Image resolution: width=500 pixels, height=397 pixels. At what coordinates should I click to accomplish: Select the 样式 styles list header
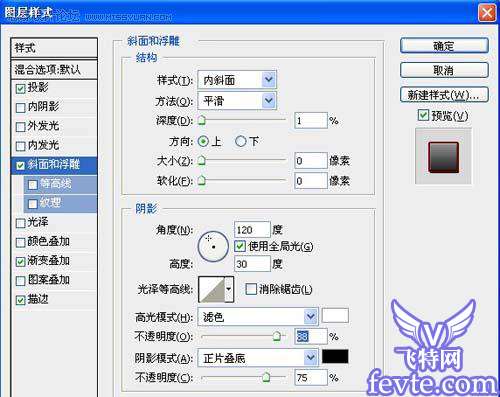[54, 48]
